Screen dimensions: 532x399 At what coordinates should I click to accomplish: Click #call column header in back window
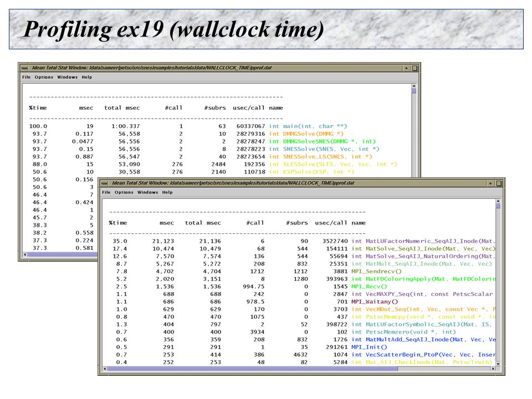tap(173, 108)
